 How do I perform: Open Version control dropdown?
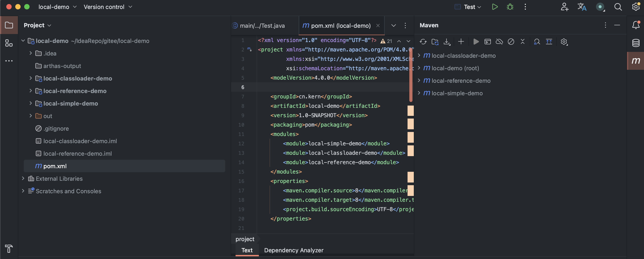click(108, 7)
